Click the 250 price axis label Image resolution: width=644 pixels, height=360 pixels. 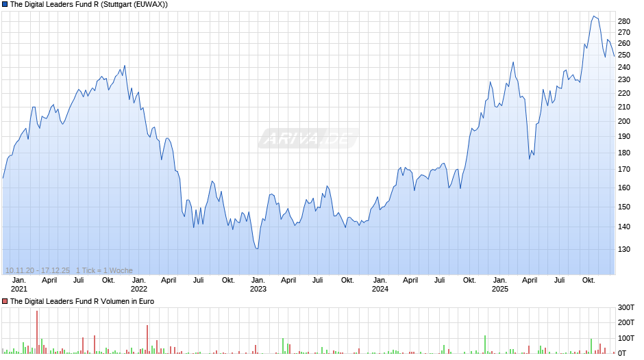(624, 55)
